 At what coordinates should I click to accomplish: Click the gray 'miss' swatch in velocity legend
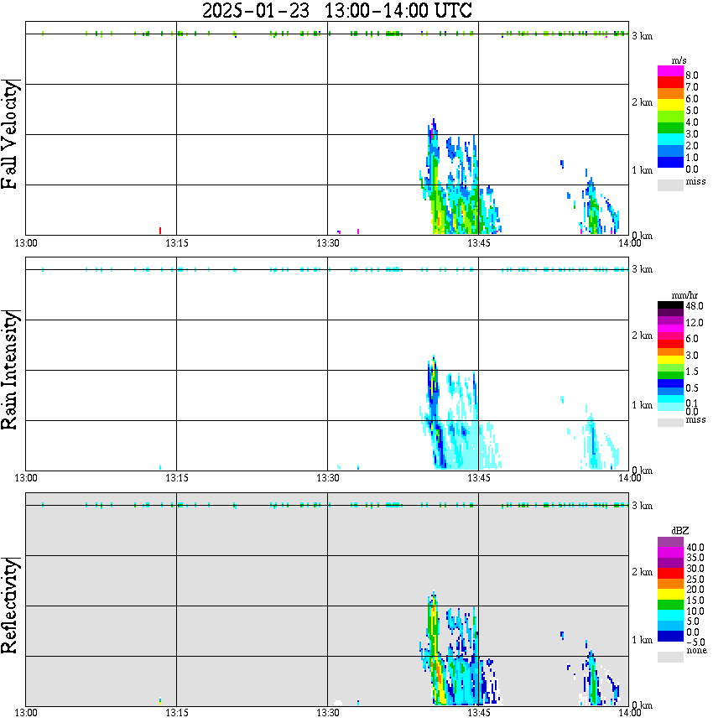[670, 185]
